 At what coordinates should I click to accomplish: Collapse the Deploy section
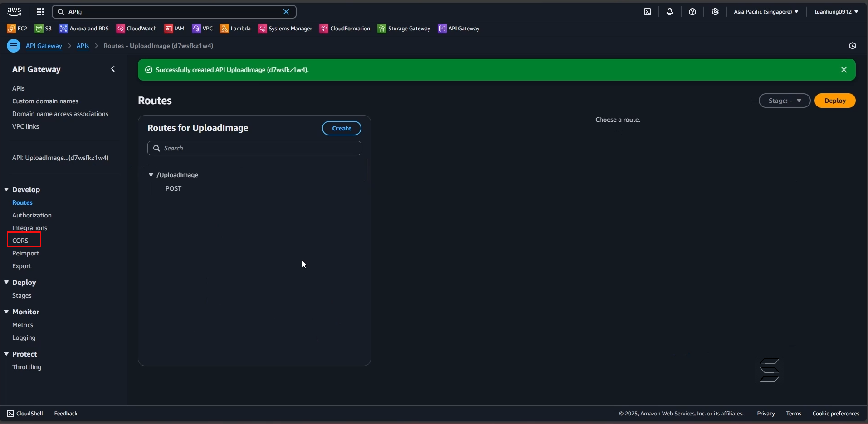(6, 282)
